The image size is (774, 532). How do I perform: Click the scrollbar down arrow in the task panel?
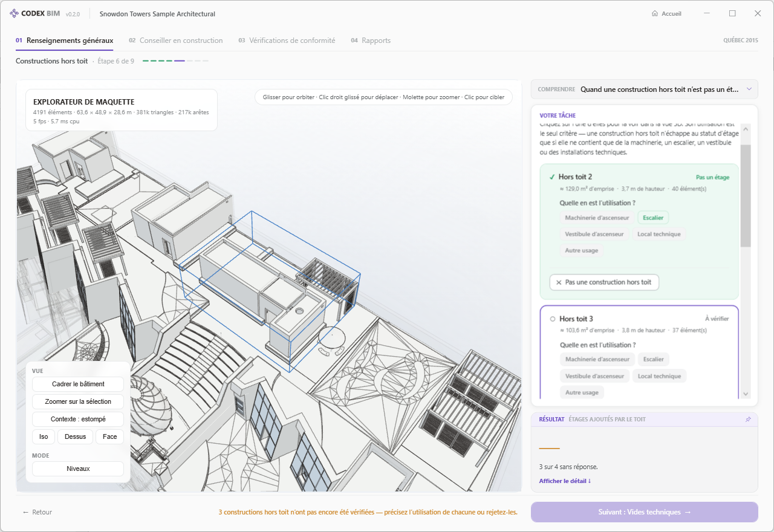pyautogui.click(x=746, y=394)
